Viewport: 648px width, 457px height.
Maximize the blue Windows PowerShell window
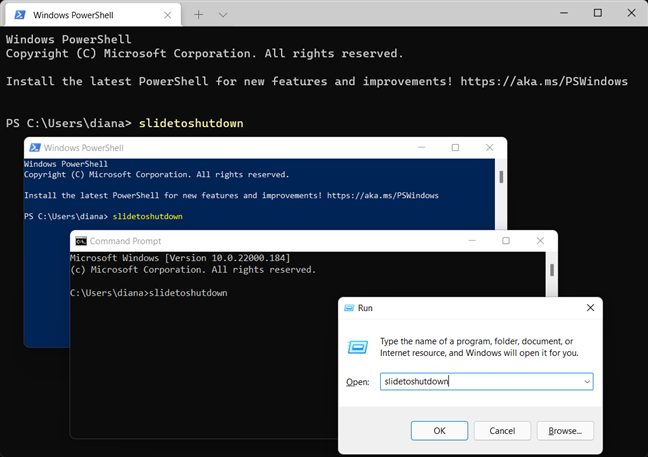pos(455,148)
